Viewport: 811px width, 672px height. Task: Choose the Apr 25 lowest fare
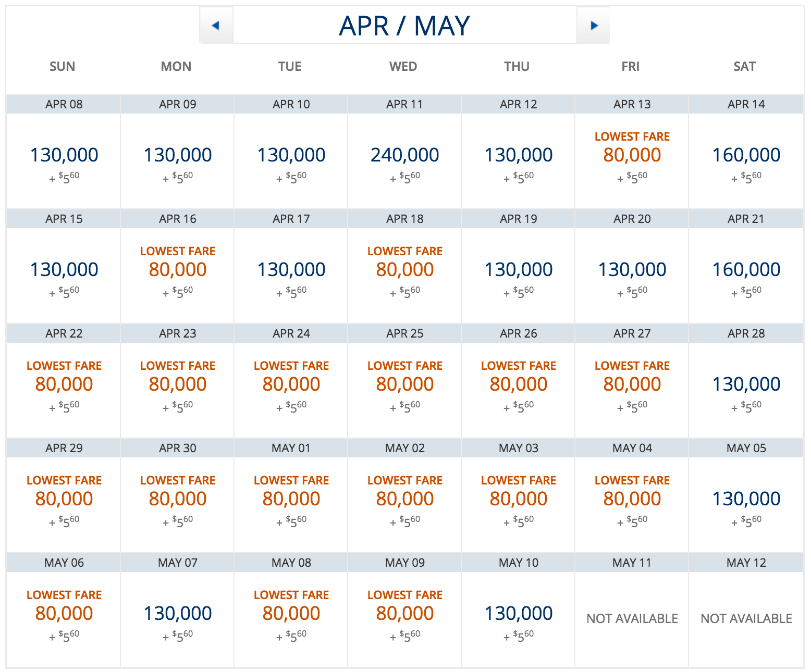coord(404,384)
